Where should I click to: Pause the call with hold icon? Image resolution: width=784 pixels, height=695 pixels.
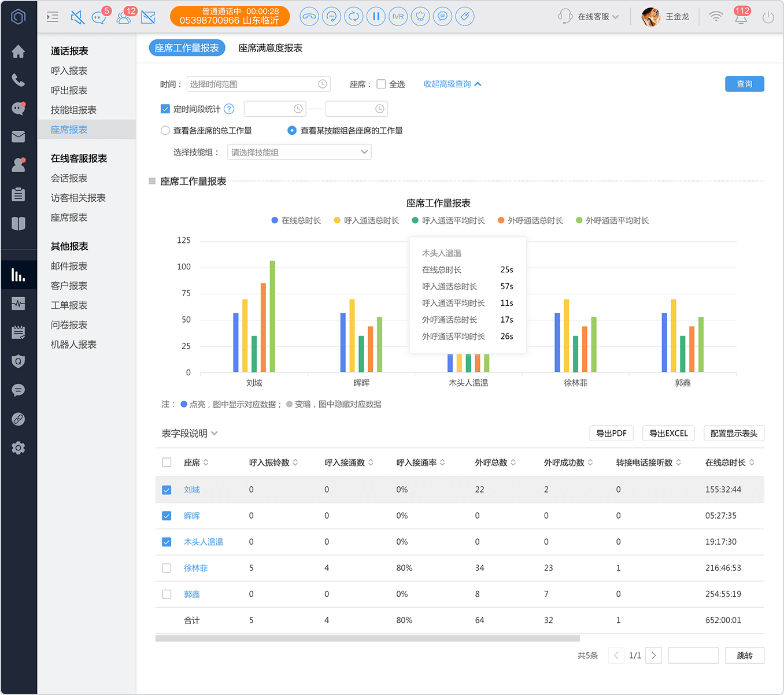pyautogui.click(x=376, y=16)
